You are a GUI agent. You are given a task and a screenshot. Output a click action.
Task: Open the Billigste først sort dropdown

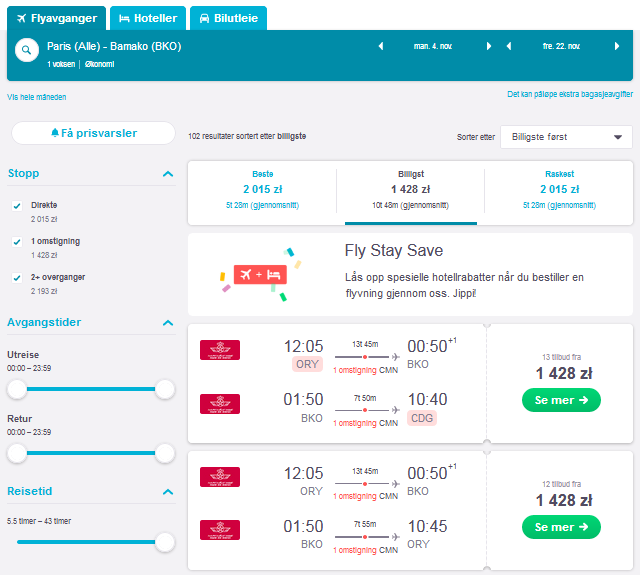click(566, 137)
